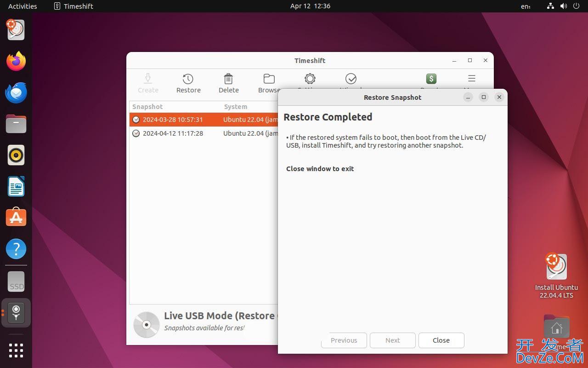Click the network icon in top bar

(x=551, y=6)
